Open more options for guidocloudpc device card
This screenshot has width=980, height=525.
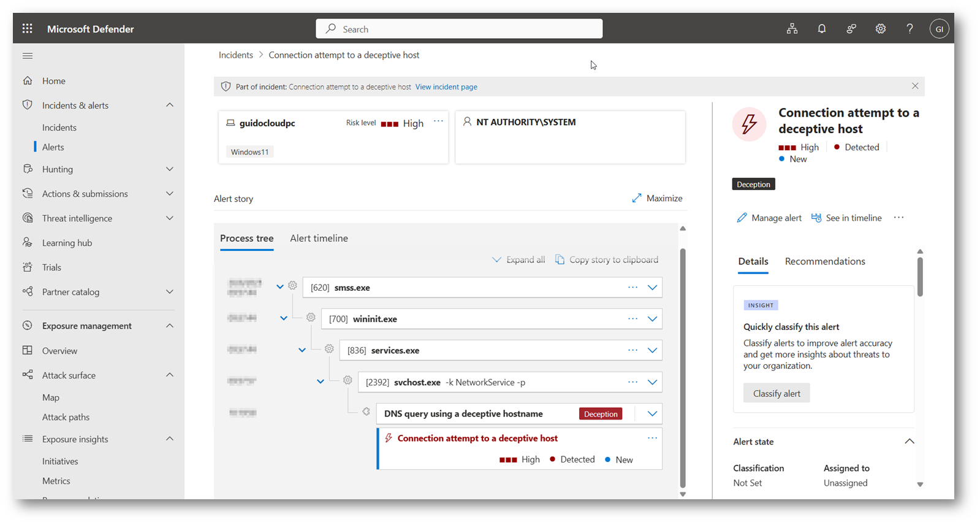click(438, 121)
